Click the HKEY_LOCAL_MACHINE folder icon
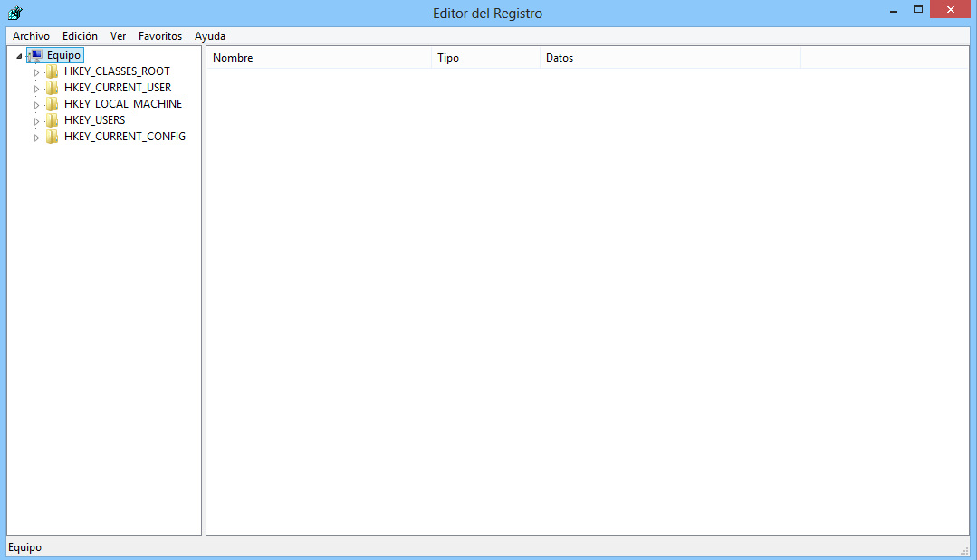 pyautogui.click(x=53, y=104)
